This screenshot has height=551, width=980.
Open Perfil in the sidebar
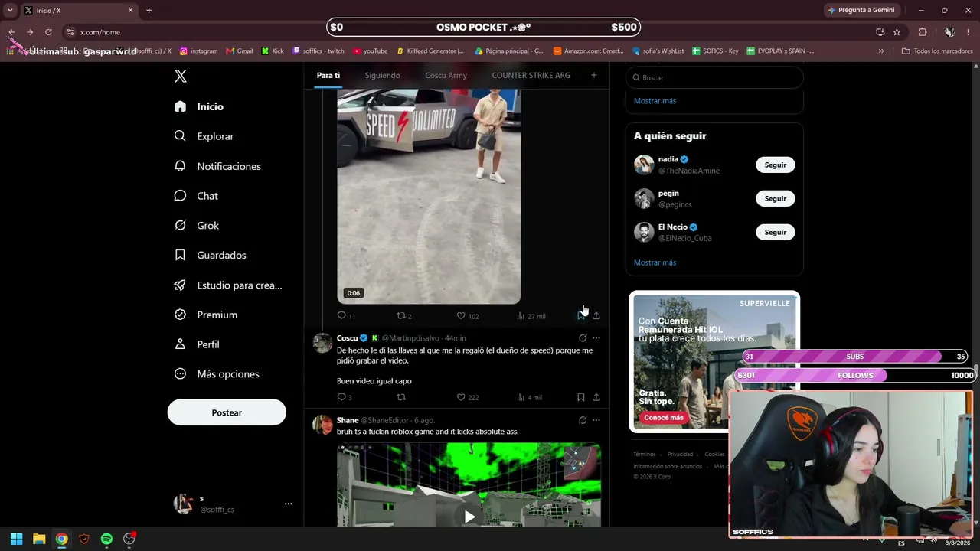(197, 344)
